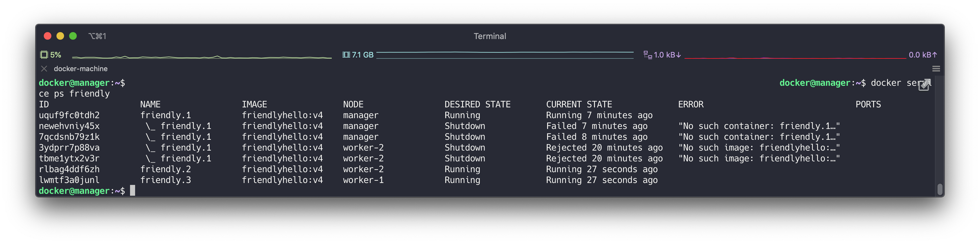The width and height of the screenshot is (980, 244).
Task: Click the friendly.2 task name
Action: [x=166, y=169]
